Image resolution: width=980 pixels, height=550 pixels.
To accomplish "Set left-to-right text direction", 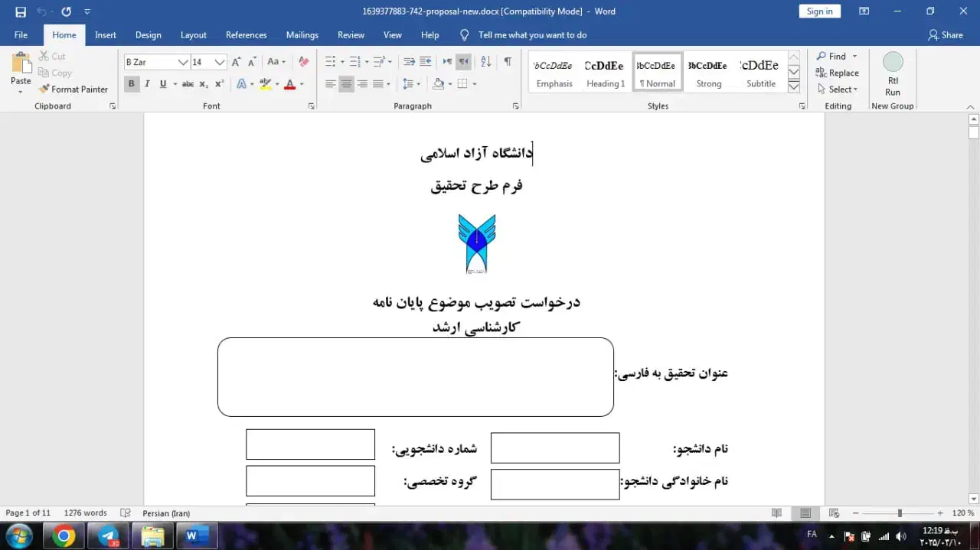I will [447, 62].
